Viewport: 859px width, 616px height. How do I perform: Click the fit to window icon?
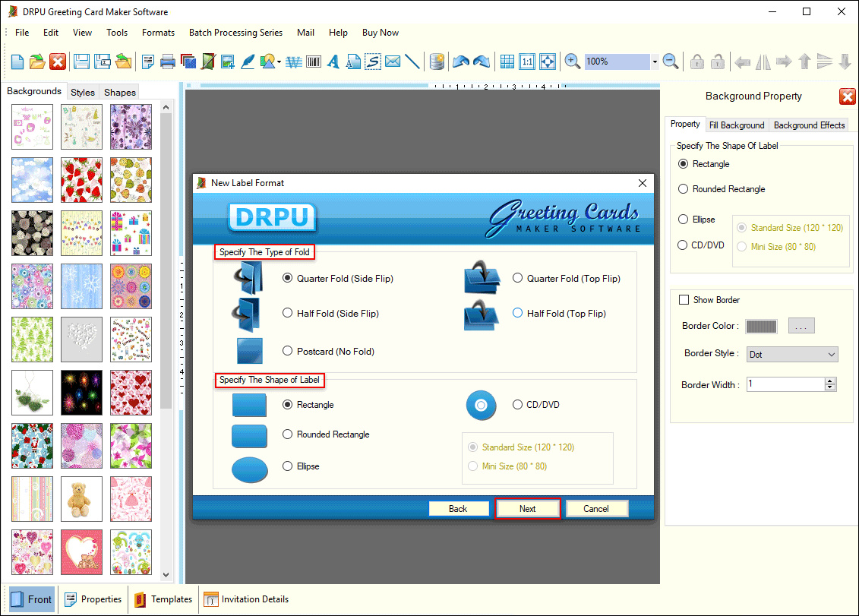548,62
